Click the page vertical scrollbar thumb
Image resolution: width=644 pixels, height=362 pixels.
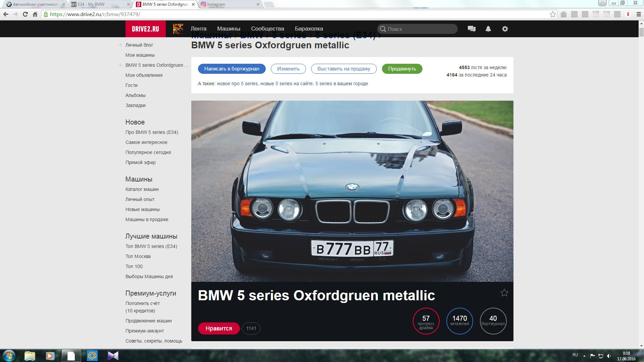(641, 32)
